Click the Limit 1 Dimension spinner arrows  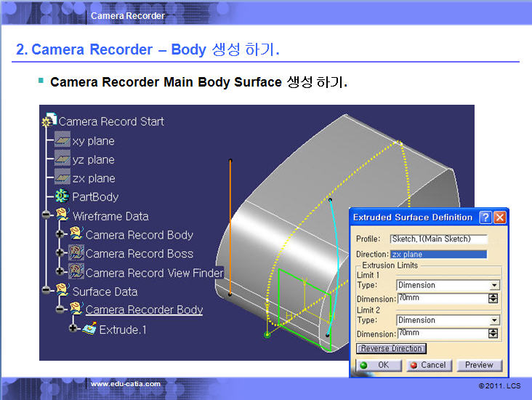point(493,298)
